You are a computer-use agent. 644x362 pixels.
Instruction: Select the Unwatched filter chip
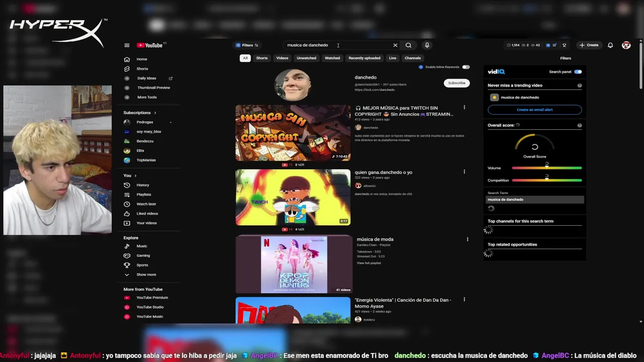click(306, 58)
